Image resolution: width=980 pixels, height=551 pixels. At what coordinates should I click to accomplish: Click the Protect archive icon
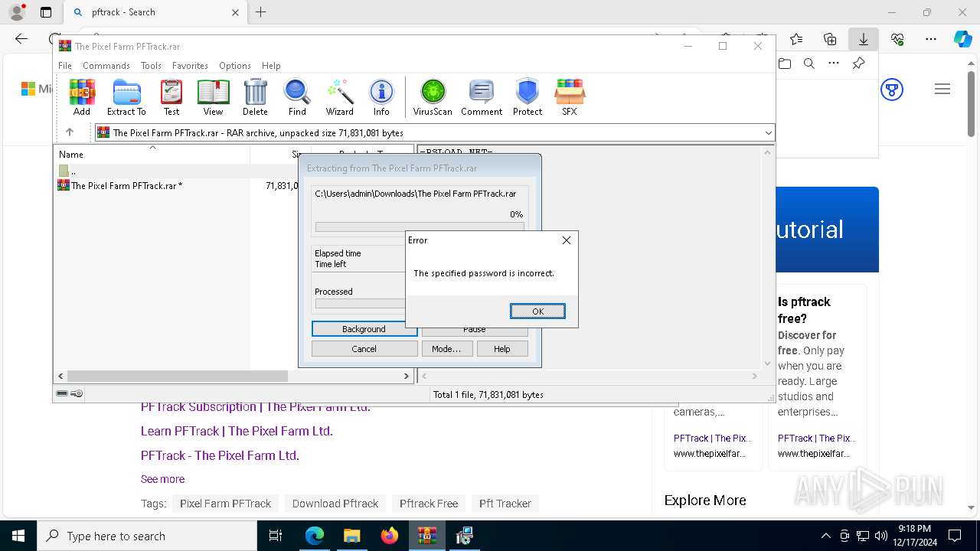[x=528, y=97]
